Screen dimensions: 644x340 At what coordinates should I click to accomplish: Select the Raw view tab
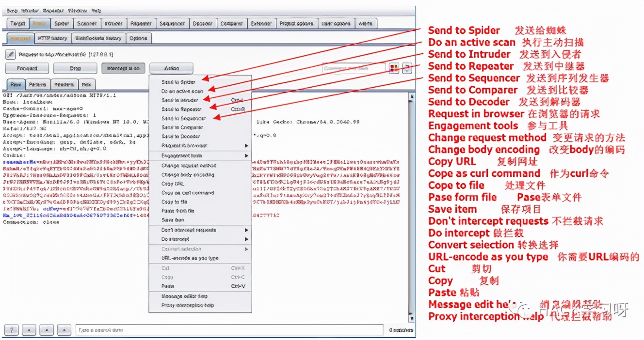click(16, 84)
